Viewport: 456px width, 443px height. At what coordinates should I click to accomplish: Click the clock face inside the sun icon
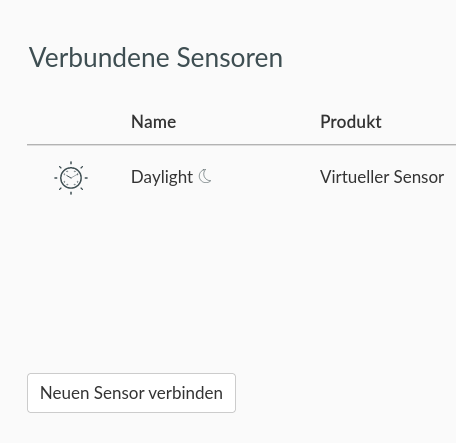point(71,178)
